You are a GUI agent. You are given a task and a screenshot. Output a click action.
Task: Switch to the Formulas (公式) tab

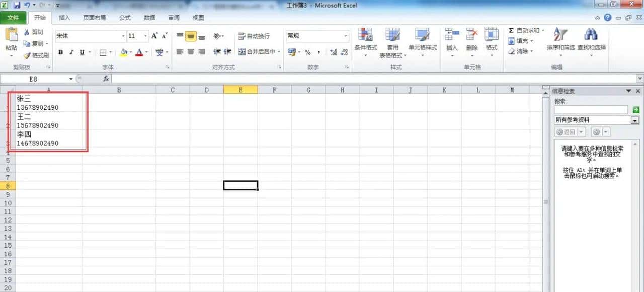(x=125, y=18)
